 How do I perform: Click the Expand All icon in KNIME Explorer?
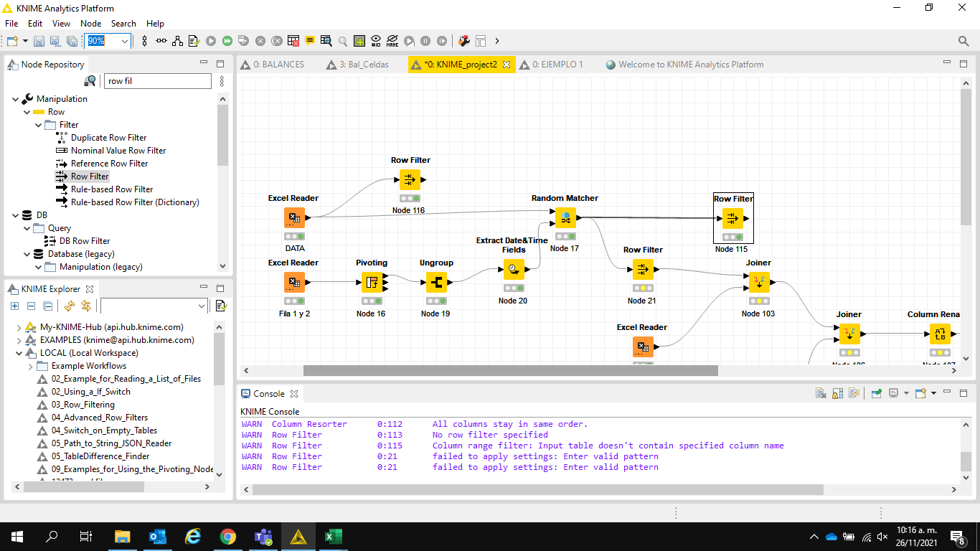(x=14, y=306)
